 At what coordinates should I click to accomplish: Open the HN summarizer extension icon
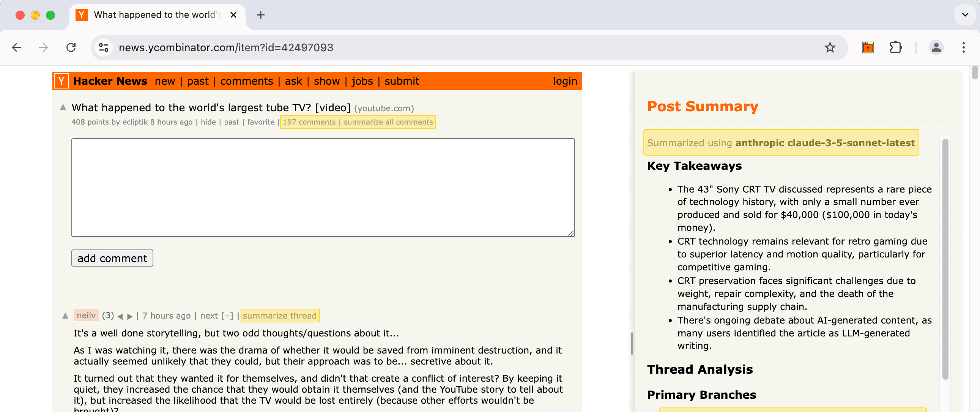click(867, 47)
